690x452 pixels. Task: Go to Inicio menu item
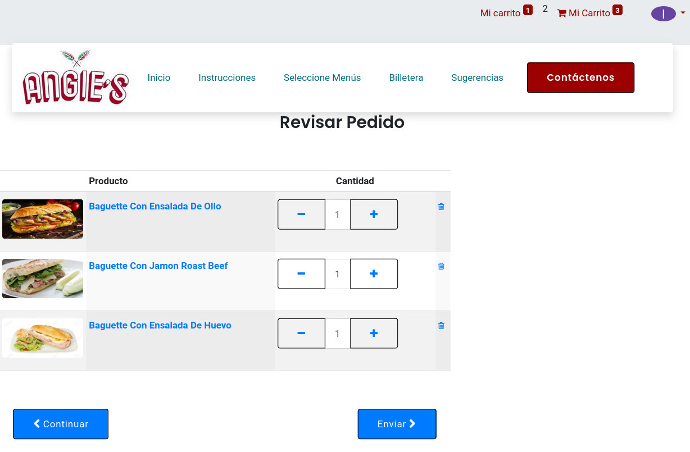click(159, 78)
